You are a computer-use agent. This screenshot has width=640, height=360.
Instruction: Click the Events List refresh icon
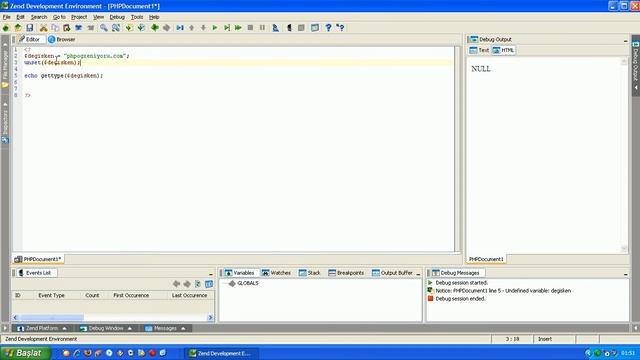[198, 284]
